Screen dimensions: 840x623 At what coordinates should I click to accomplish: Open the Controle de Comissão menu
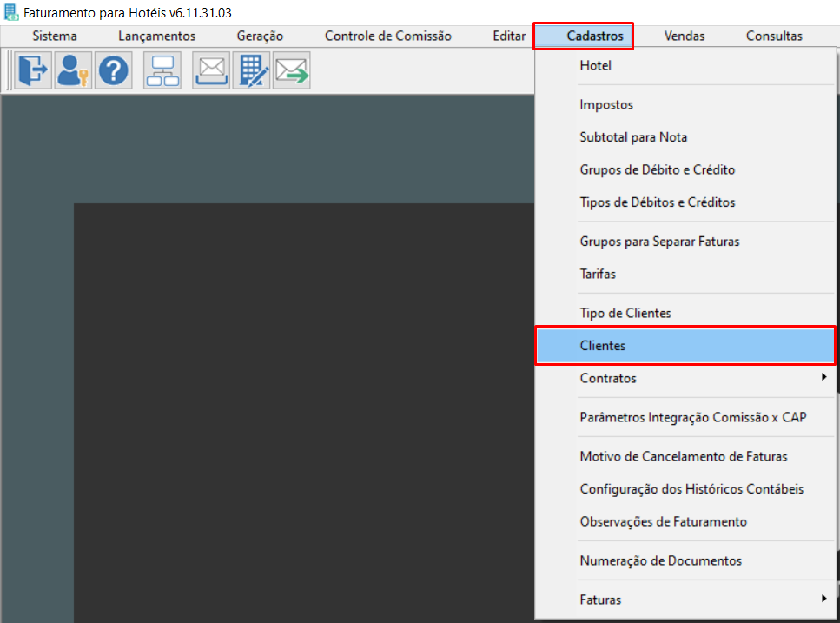tap(387, 36)
